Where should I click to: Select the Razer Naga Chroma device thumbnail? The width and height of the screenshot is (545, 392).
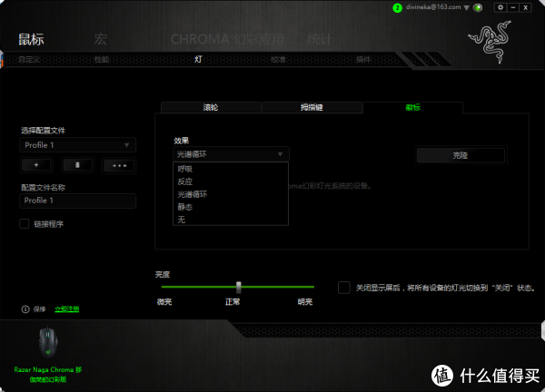48,342
